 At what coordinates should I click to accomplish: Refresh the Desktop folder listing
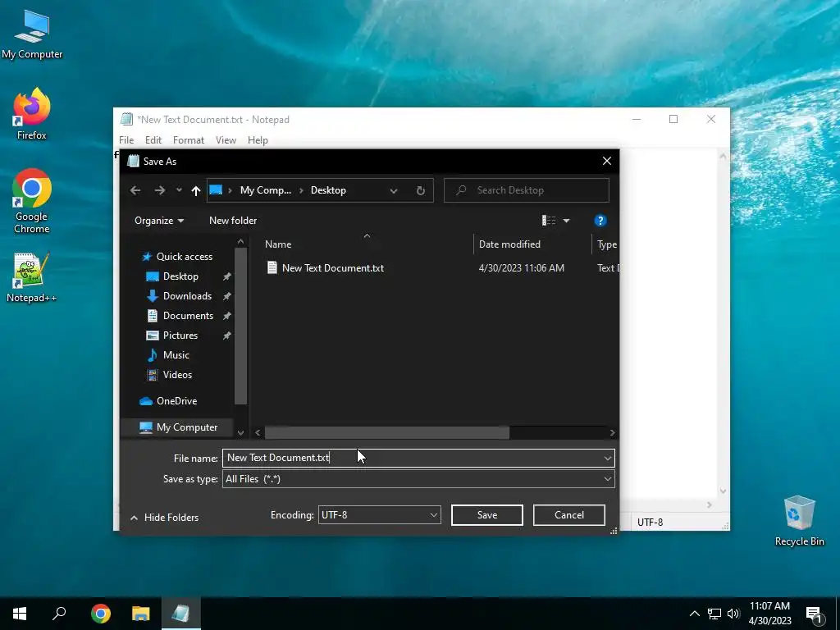click(421, 190)
